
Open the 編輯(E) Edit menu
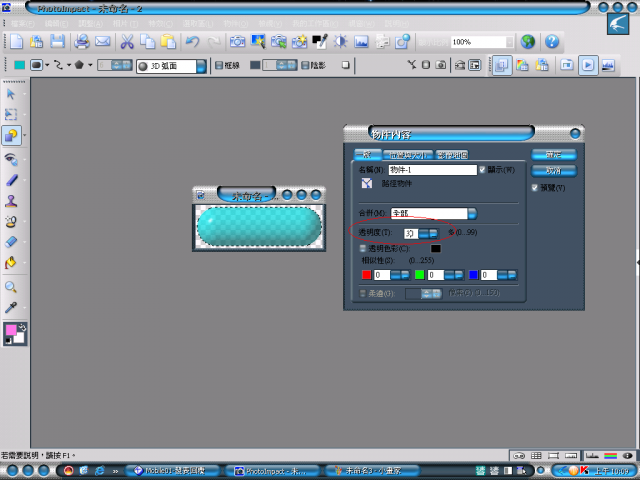(56, 24)
